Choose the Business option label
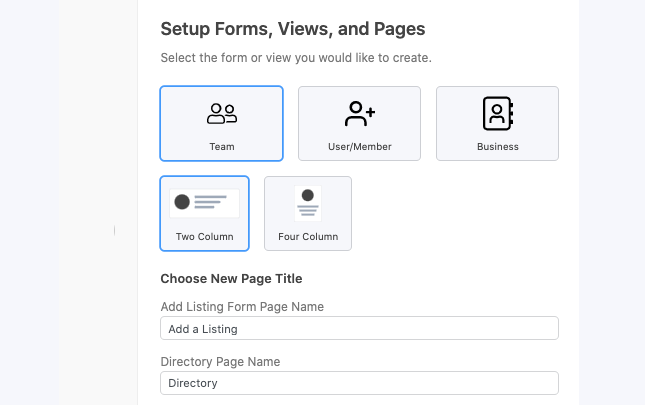Screen dimensions: 645x405 (498, 147)
